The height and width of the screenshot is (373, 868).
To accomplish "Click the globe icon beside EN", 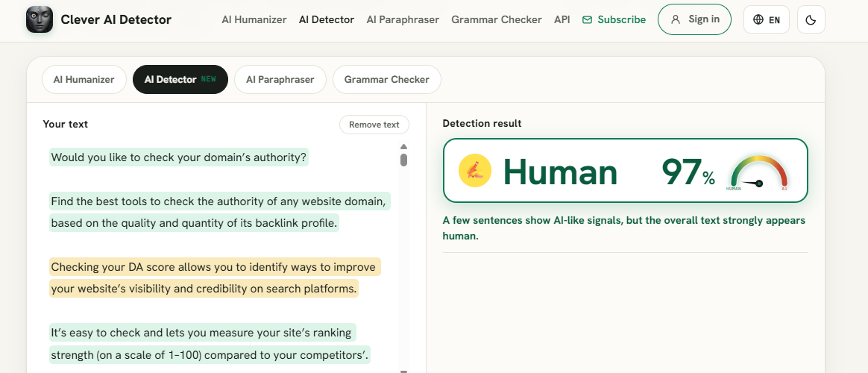I will 758,19.
